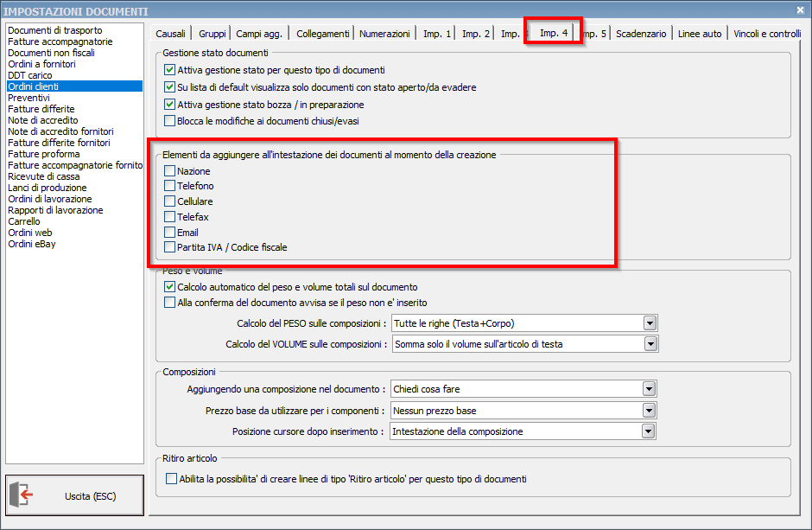812x530 pixels.
Task: Toggle 'Calcolo automatico del peso e volume totali'
Action: tap(169, 286)
